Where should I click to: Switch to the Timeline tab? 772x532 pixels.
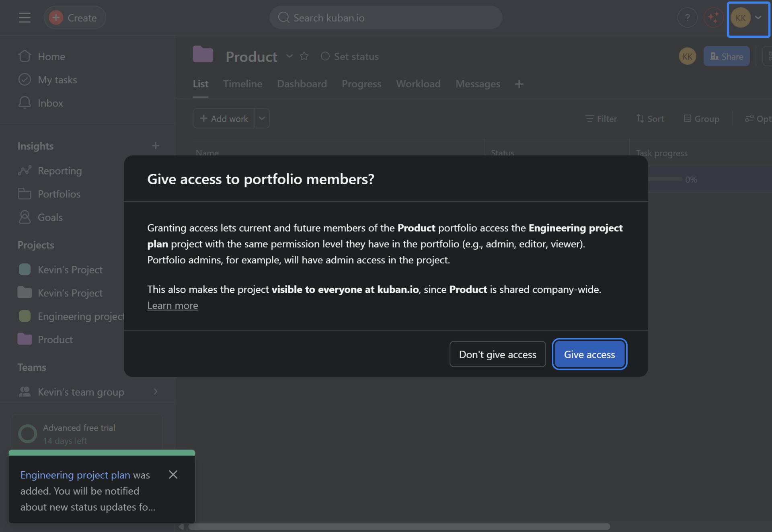click(x=242, y=84)
